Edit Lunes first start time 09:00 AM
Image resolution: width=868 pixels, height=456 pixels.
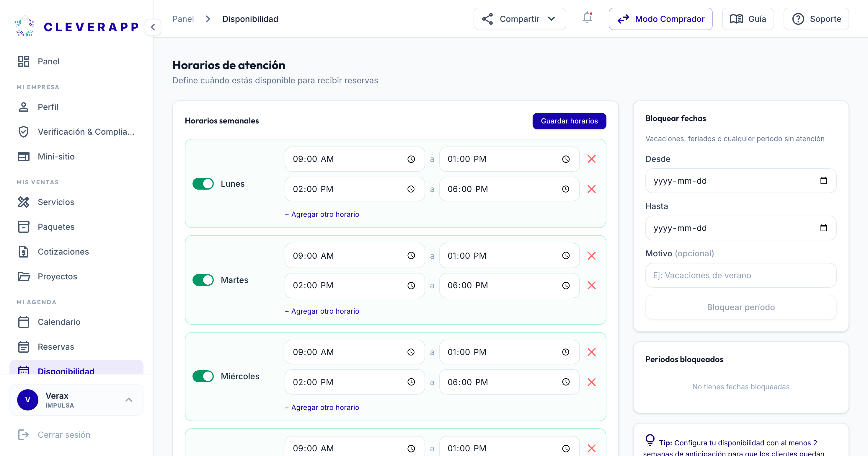tap(355, 159)
